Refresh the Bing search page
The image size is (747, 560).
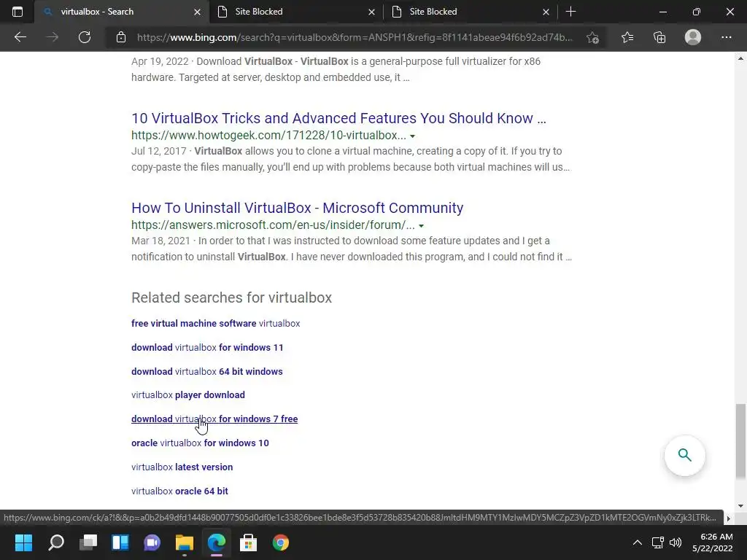tap(85, 37)
